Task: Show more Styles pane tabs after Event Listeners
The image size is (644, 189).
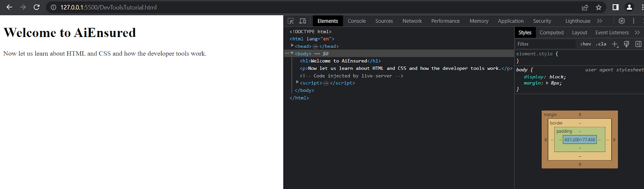Action: pyautogui.click(x=637, y=33)
